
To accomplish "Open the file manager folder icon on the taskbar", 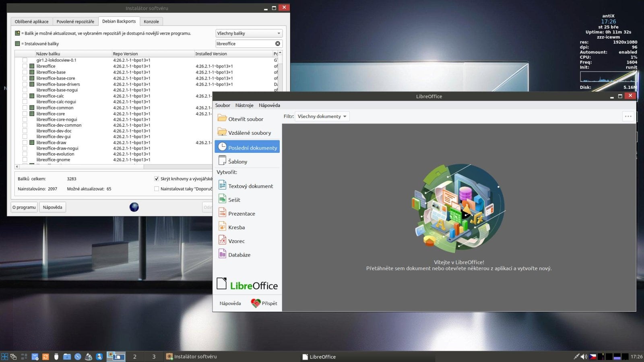I will pyautogui.click(x=67, y=356).
